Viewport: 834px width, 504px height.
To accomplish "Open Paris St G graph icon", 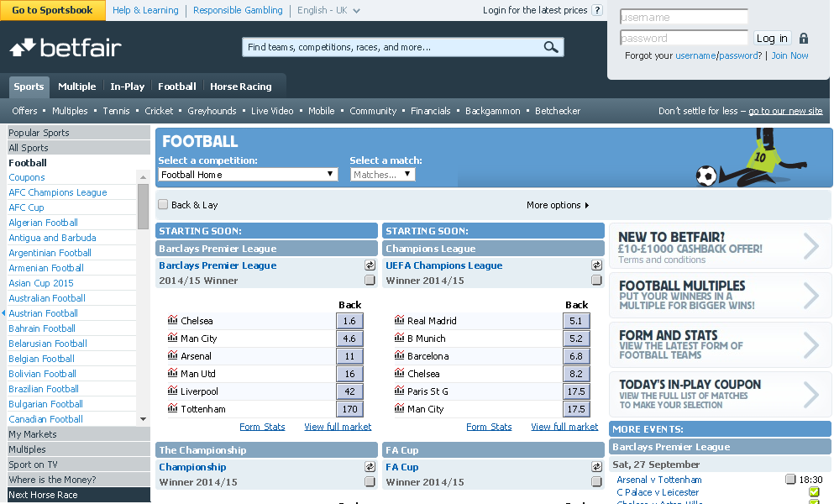I will click(399, 390).
